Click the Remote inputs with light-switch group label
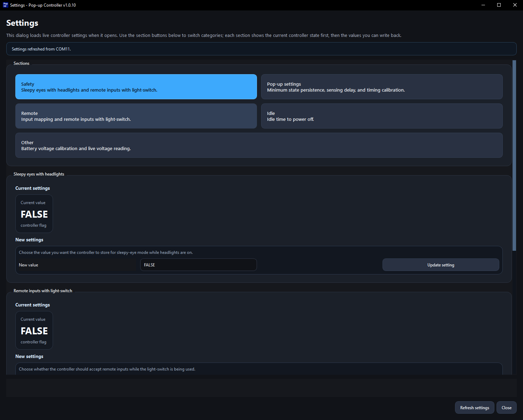Screen dimensions: 523x420 point(43,290)
